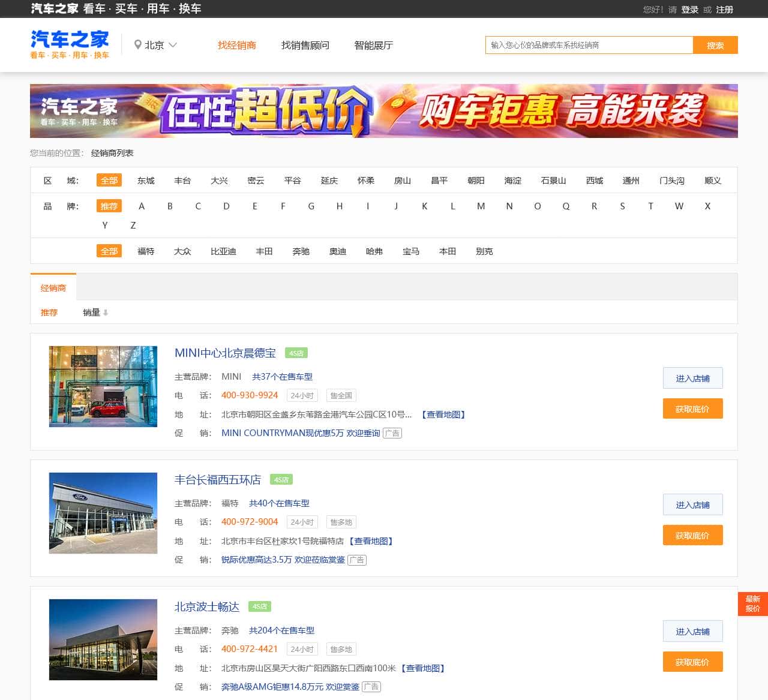The width and height of the screenshot is (768, 700).
Task: Focus the dealer search input field
Action: tap(589, 45)
